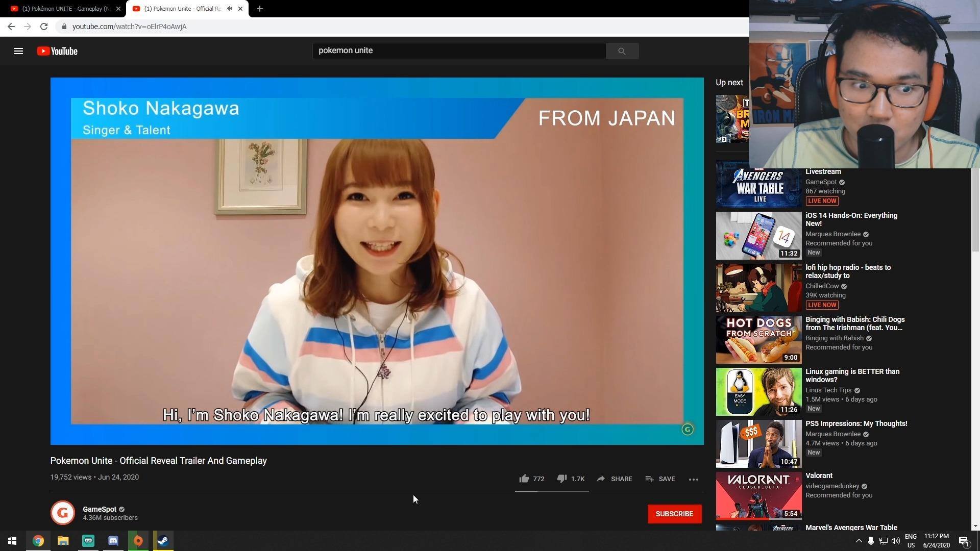Open the lofi hip hop radio title link
Image resolution: width=980 pixels, height=551 pixels.
[x=848, y=271]
